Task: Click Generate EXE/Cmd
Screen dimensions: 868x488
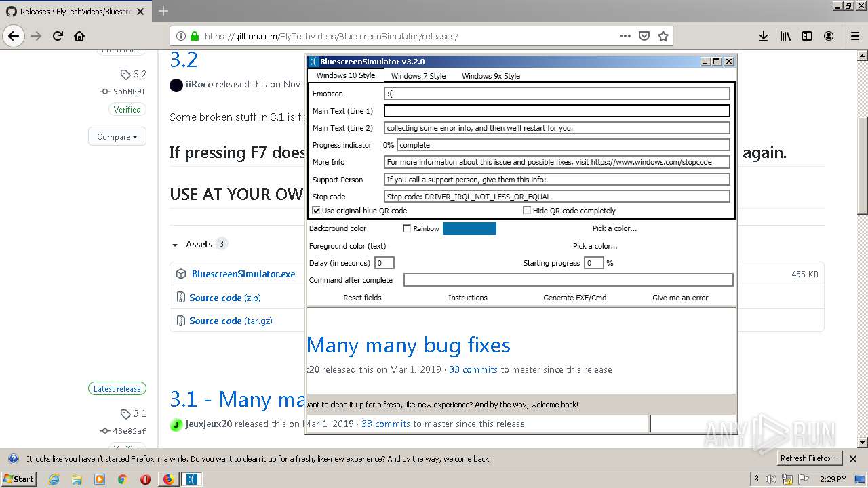Action: 575,298
